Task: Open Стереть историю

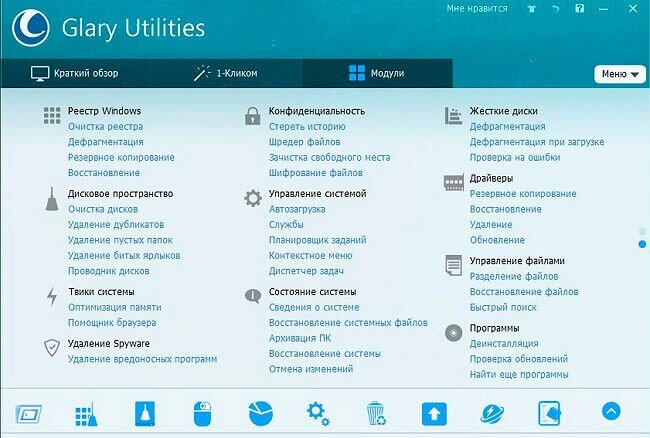Action: click(307, 126)
